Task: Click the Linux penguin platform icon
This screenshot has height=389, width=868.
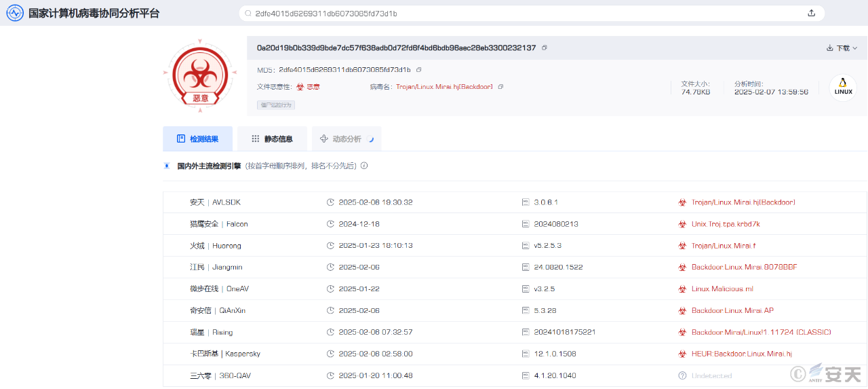Action: pyautogui.click(x=843, y=88)
